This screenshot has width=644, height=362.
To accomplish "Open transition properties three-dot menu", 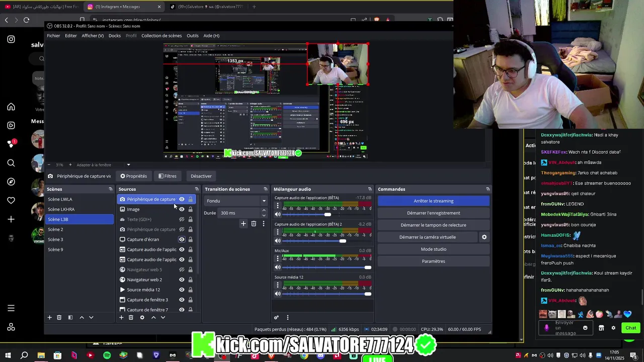I will pyautogui.click(x=263, y=223).
